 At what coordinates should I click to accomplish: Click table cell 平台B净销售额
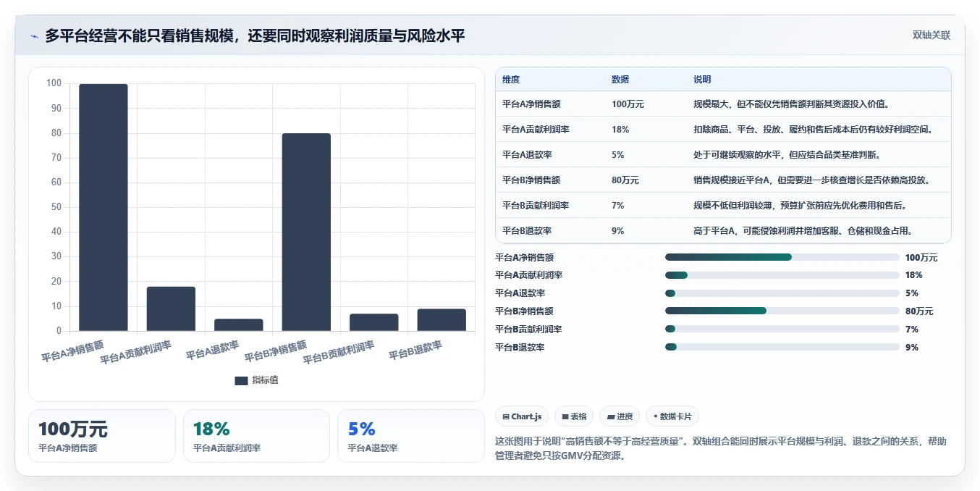coord(531,180)
